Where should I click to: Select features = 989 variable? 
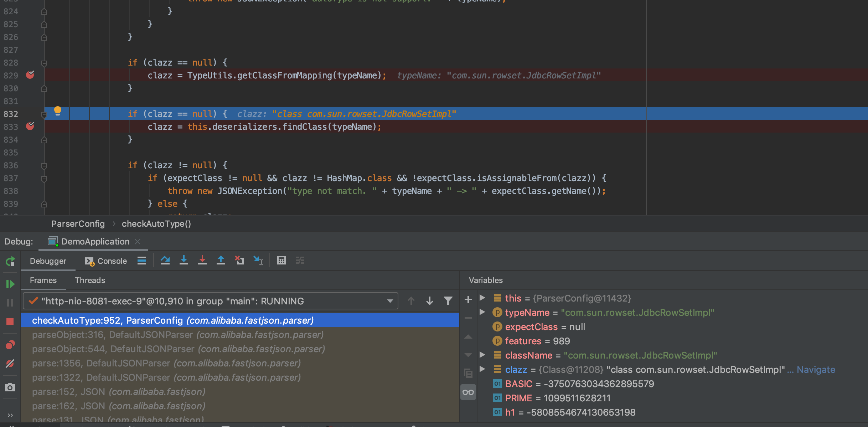click(672, 341)
